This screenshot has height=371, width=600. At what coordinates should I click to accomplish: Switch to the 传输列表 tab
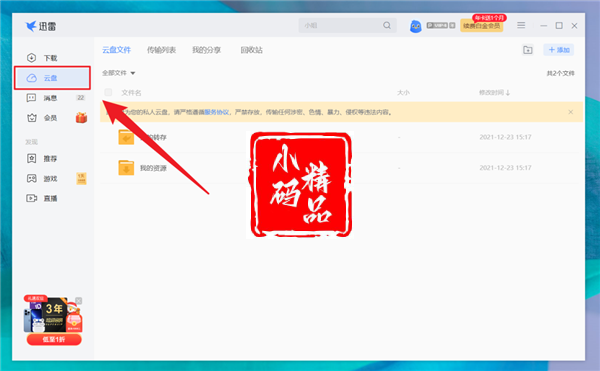click(x=161, y=50)
